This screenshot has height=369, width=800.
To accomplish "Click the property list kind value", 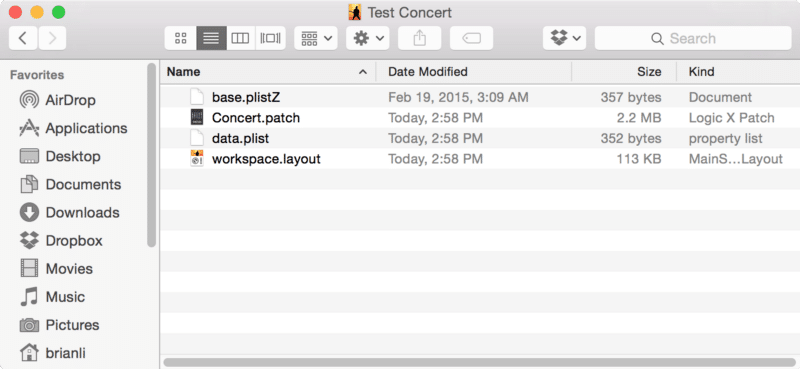I will tap(726, 138).
